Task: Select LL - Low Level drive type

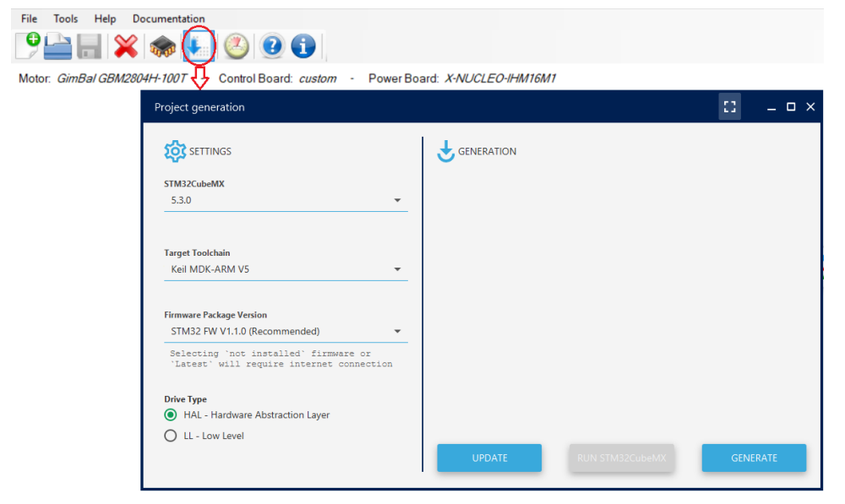Action: [x=171, y=436]
